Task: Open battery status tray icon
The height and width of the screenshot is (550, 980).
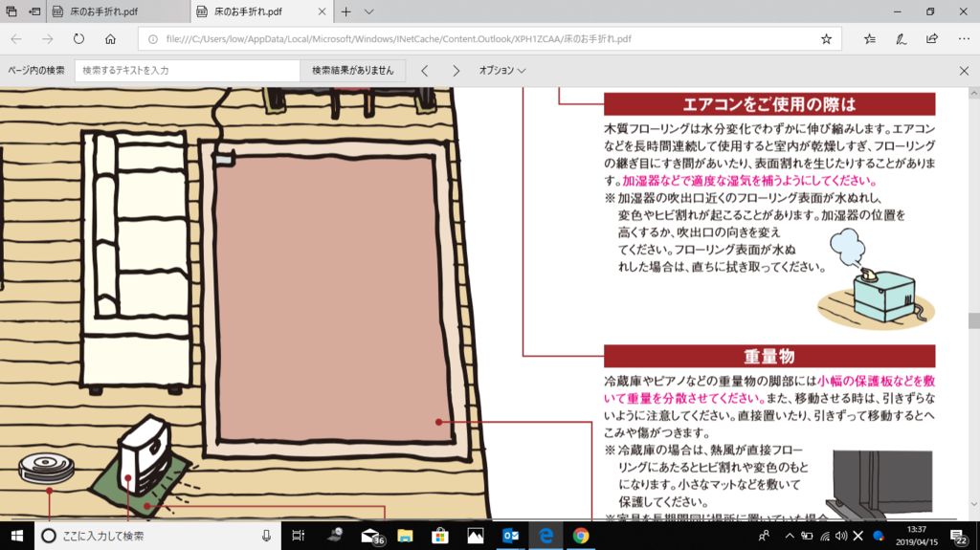Action: 807,536
